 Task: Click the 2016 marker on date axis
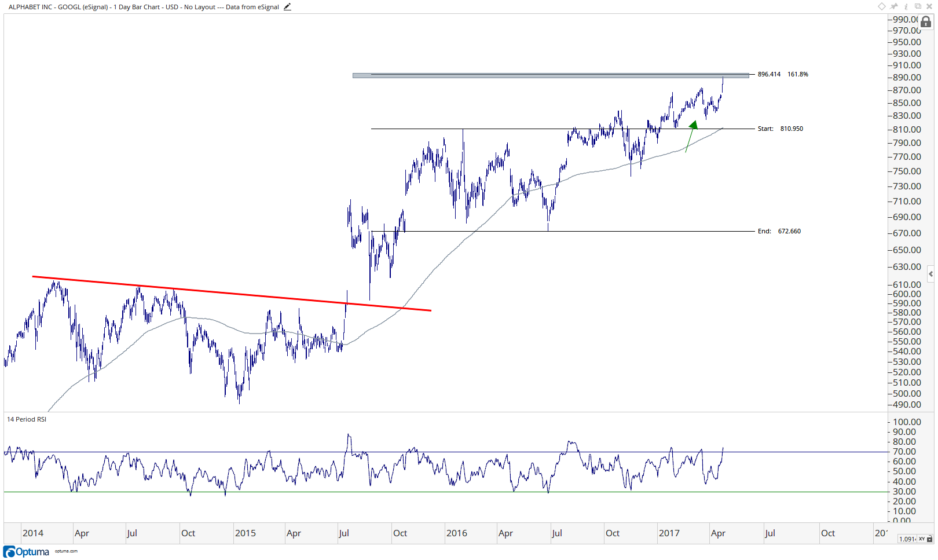(456, 533)
